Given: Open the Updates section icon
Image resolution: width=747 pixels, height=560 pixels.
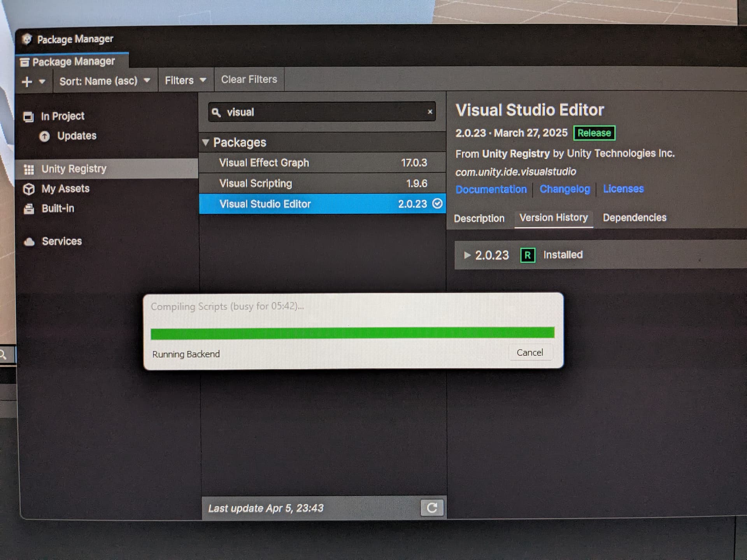Looking at the screenshot, I should coord(45,136).
